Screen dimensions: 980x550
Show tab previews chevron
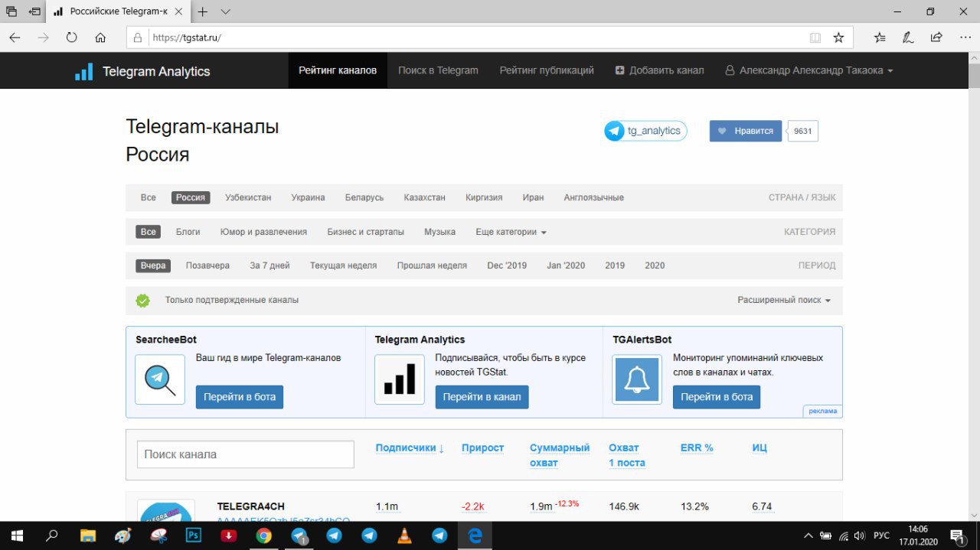tap(225, 12)
